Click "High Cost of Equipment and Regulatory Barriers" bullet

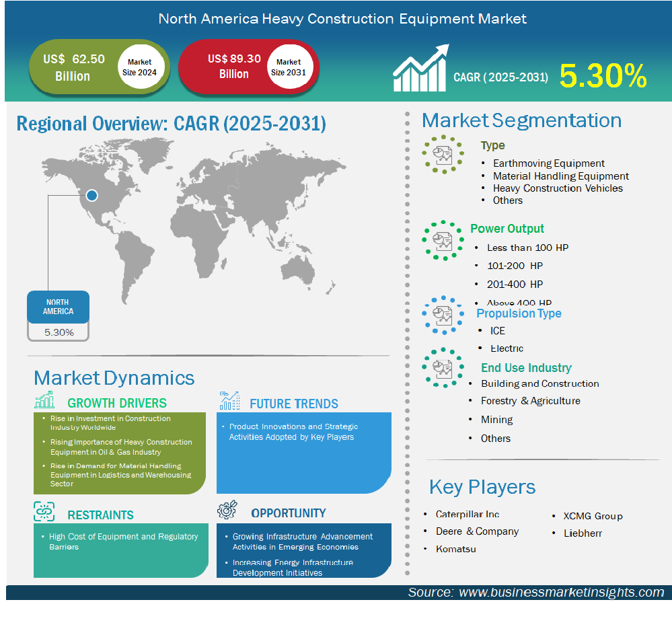pos(123,541)
